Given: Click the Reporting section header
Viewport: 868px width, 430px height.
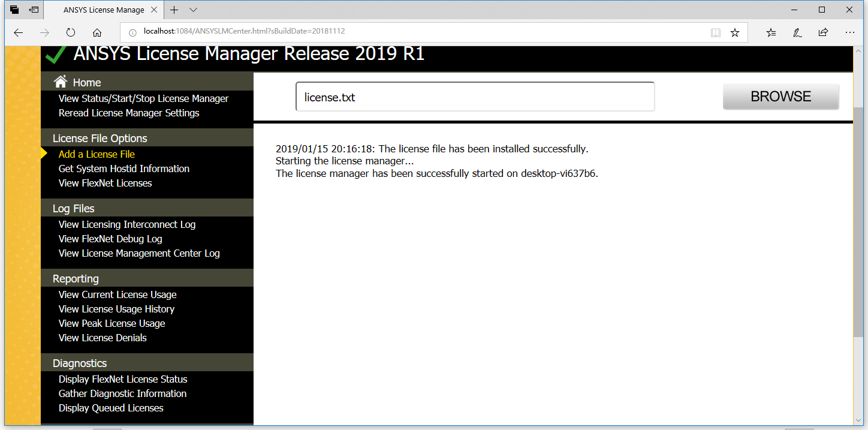Looking at the screenshot, I should [x=147, y=278].
